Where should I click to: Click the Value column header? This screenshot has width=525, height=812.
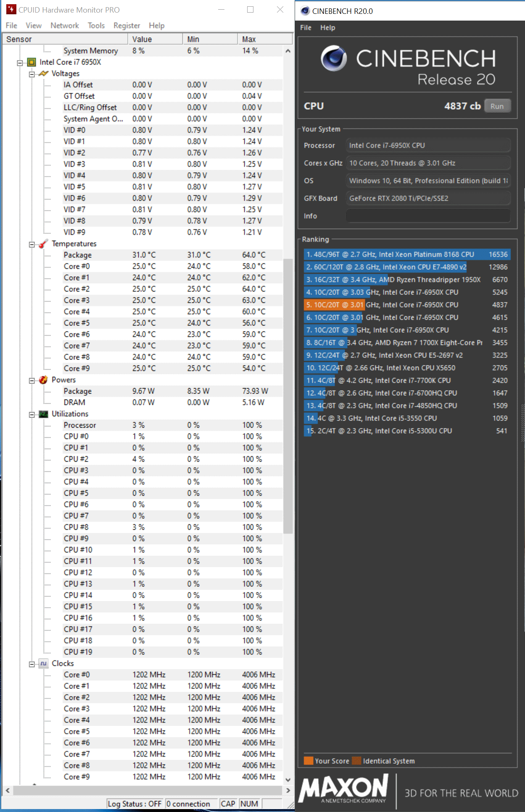click(x=155, y=39)
